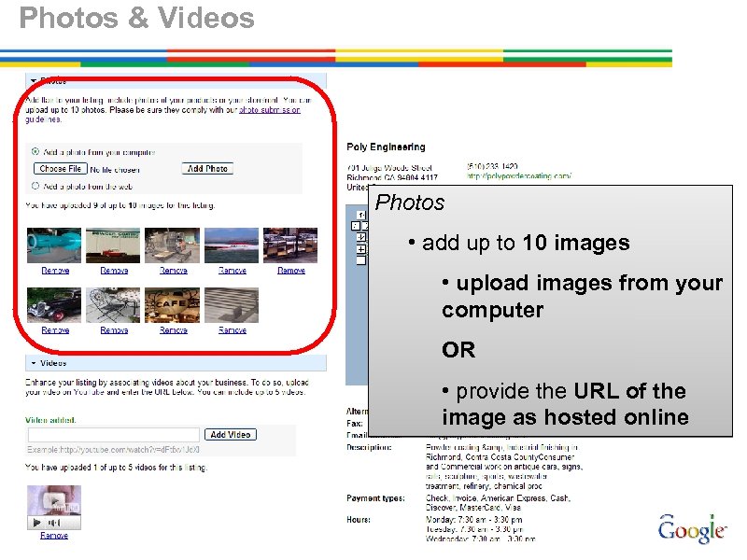Click the map pan left arrow
Image resolution: width=747 pixels, height=560 pixels.
[x=354, y=226]
